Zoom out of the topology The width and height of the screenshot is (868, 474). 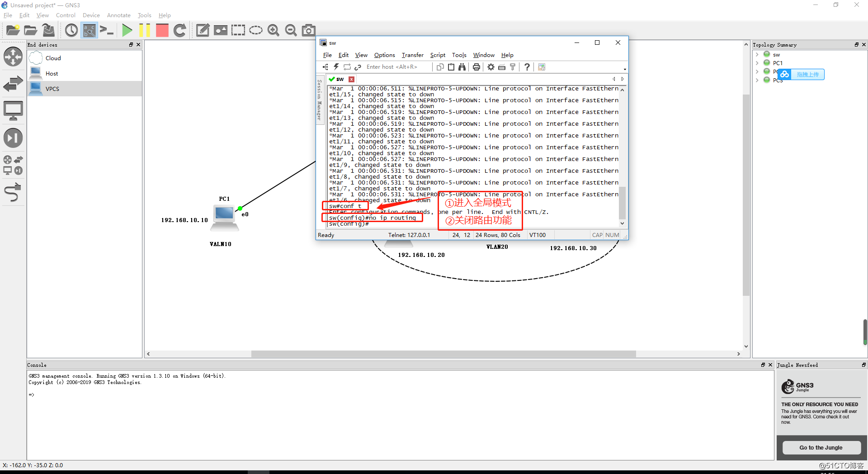pos(291,30)
